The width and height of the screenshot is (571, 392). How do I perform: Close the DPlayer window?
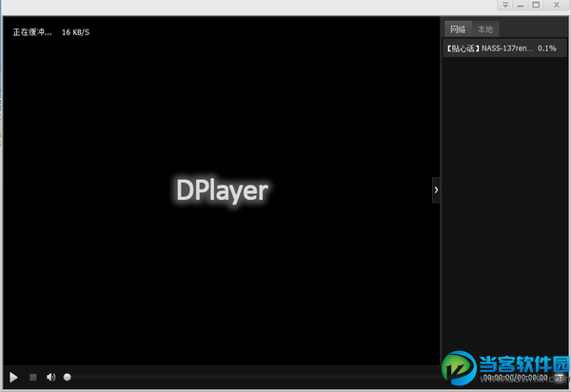point(557,5)
